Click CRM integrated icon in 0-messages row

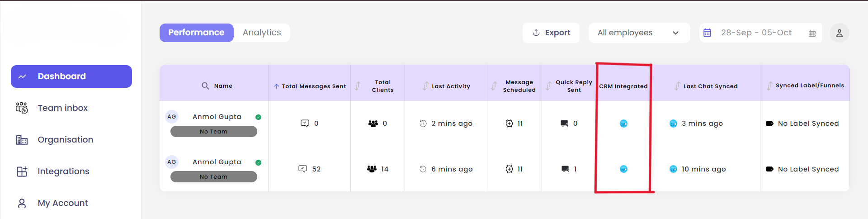click(623, 124)
